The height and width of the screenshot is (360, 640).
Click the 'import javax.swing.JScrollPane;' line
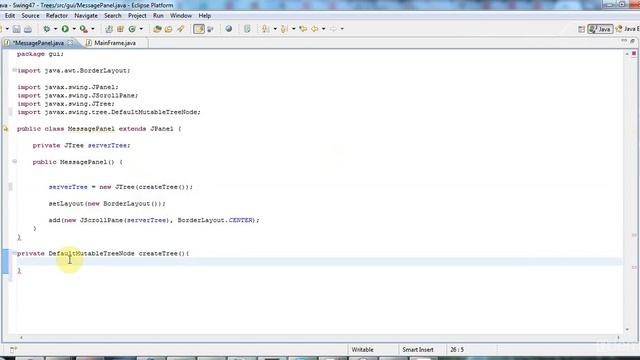(78, 96)
